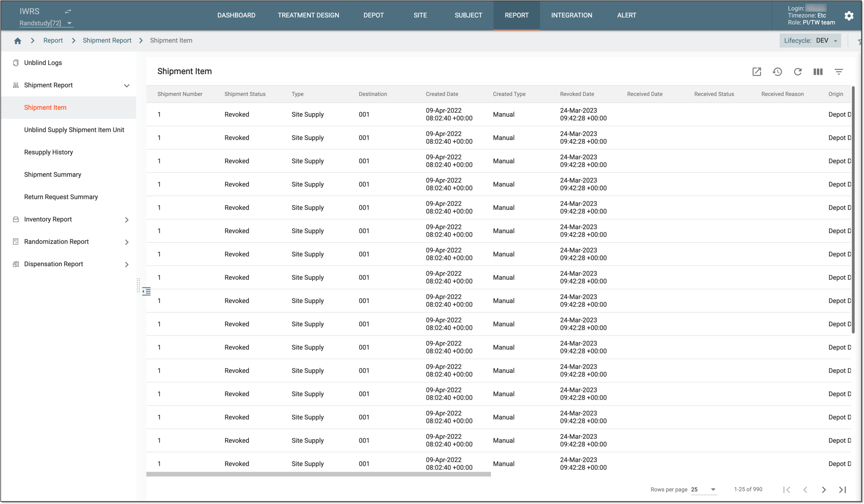The width and height of the screenshot is (864, 504).
Task: Open the REPORT tab
Action: point(517,15)
